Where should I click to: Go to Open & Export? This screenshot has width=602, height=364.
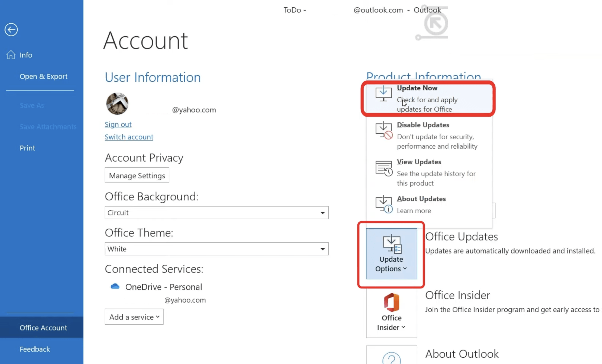tap(42, 76)
